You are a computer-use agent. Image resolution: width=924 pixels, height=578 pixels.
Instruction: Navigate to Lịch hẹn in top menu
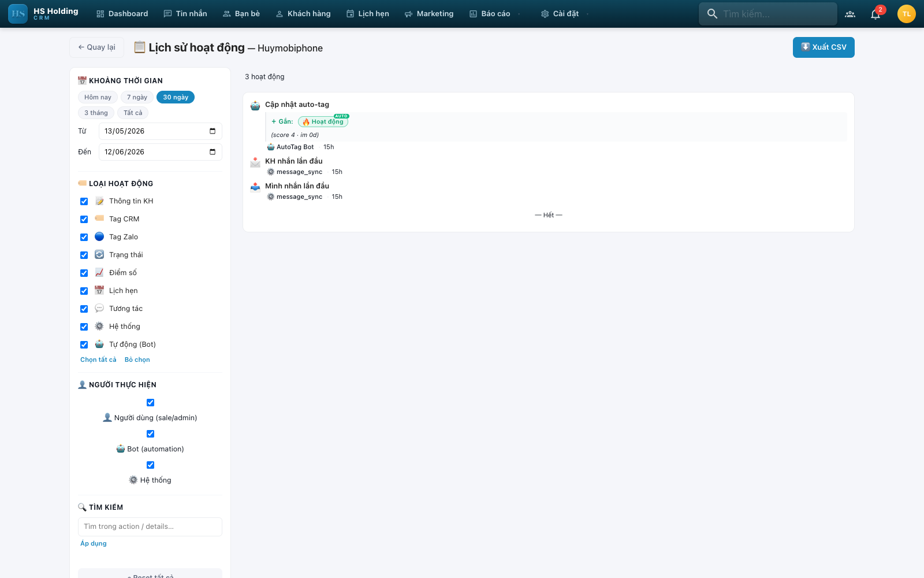pos(367,14)
